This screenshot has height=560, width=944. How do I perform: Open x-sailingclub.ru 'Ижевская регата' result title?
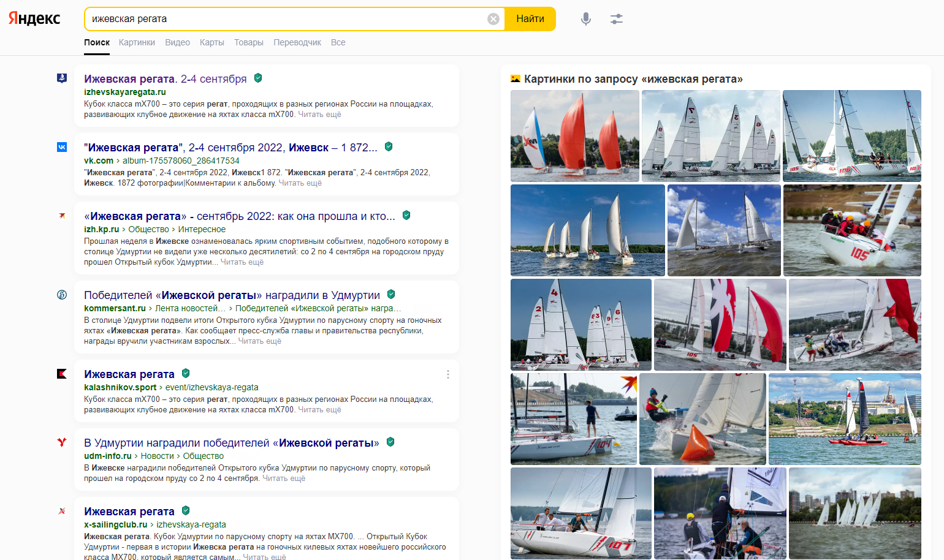tap(129, 512)
